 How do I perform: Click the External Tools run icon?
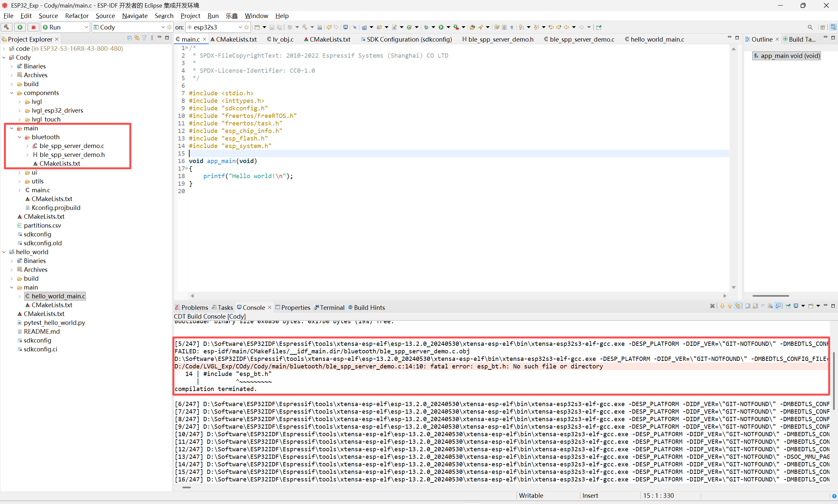[456, 27]
